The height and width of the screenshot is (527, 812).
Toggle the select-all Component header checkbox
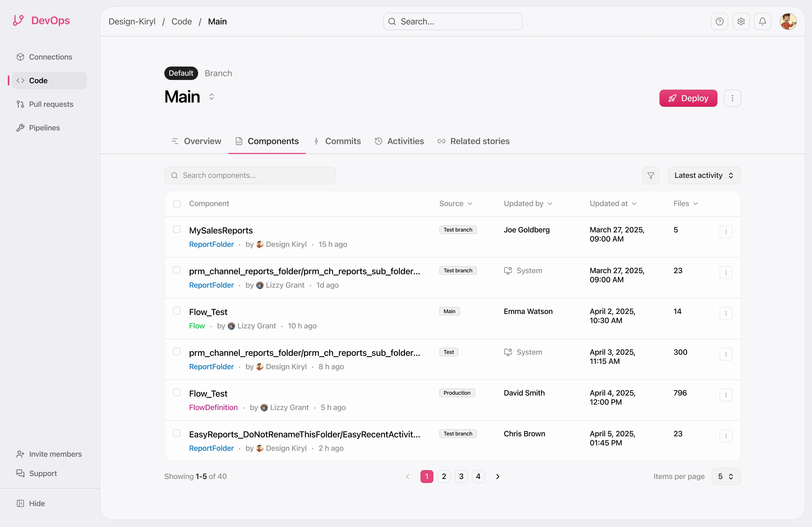(x=176, y=203)
